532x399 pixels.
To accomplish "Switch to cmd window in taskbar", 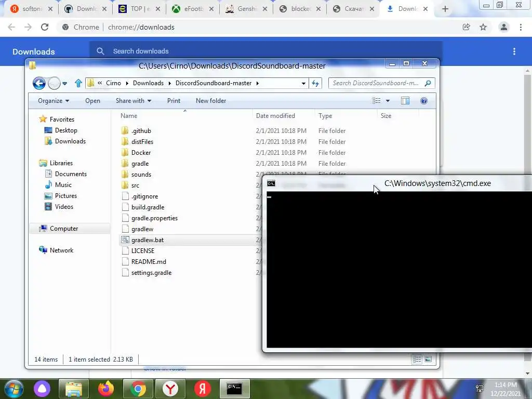I will (234, 389).
